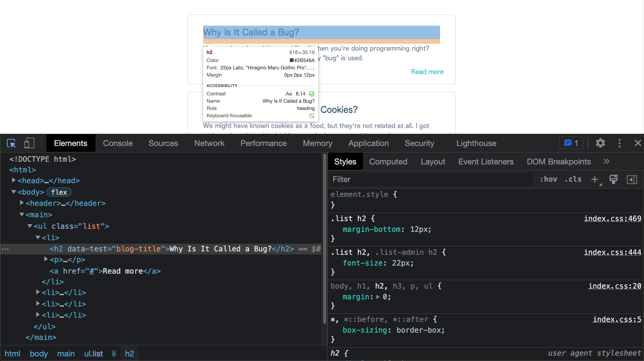Toggle rendering emulations paintbrush icon
The image size is (644, 361).
point(613,179)
